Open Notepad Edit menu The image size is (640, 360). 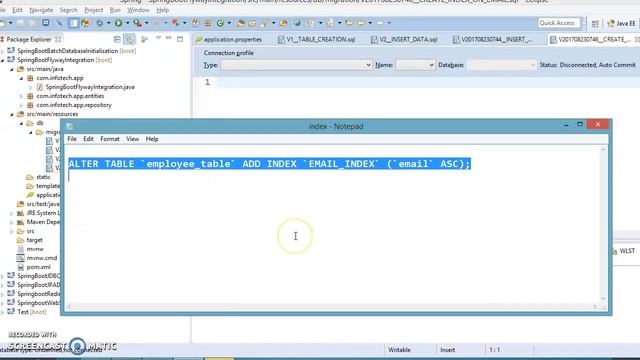(88, 139)
